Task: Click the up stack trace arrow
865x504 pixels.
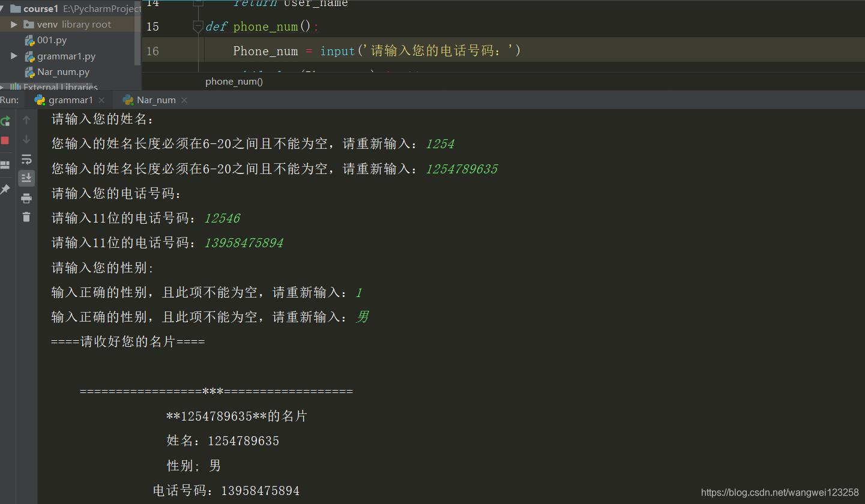Action: (26, 120)
